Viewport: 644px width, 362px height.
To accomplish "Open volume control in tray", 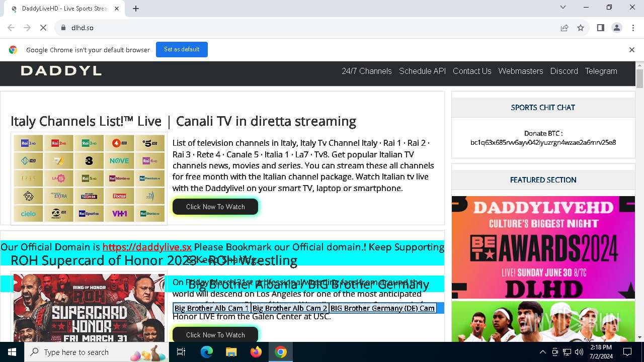I will click(x=579, y=352).
